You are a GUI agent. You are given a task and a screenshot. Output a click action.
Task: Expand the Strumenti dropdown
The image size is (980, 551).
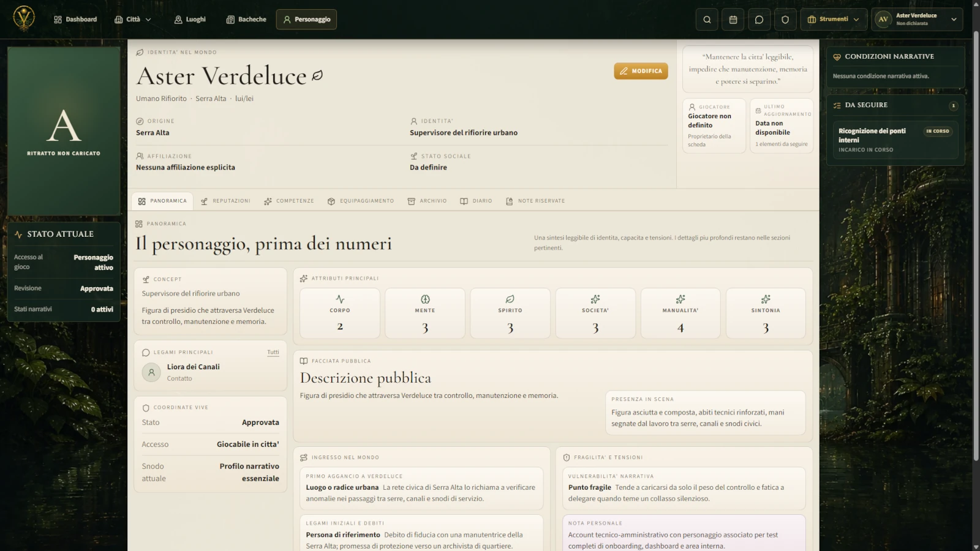click(x=834, y=20)
